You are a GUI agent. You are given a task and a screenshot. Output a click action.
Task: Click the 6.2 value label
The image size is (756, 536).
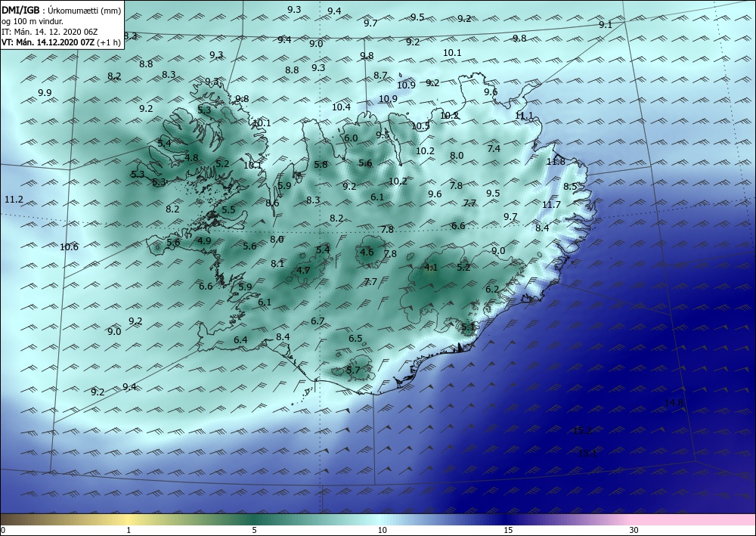click(492, 290)
